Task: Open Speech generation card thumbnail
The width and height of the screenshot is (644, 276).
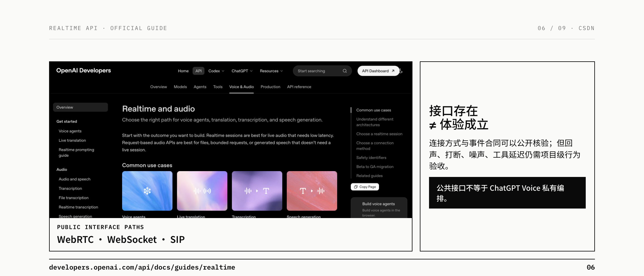Action: (x=312, y=191)
